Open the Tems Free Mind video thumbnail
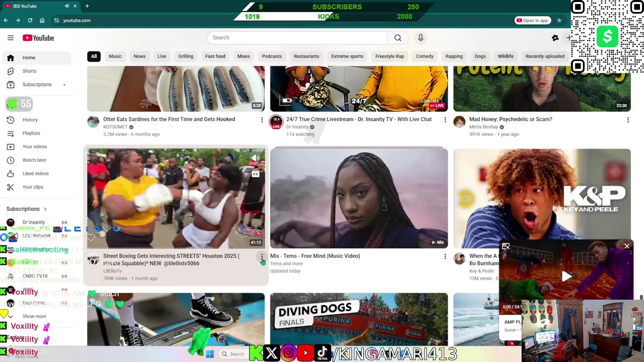This screenshot has height=362, width=644. (359, 198)
